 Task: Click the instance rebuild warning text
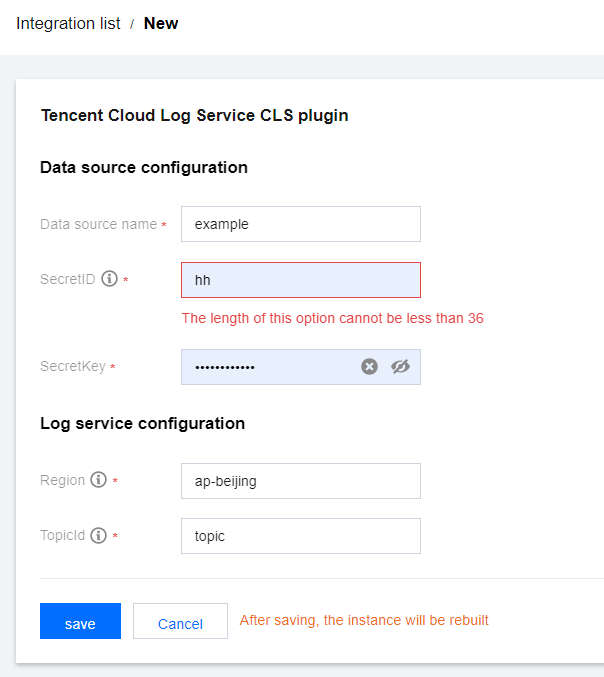click(364, 620)
